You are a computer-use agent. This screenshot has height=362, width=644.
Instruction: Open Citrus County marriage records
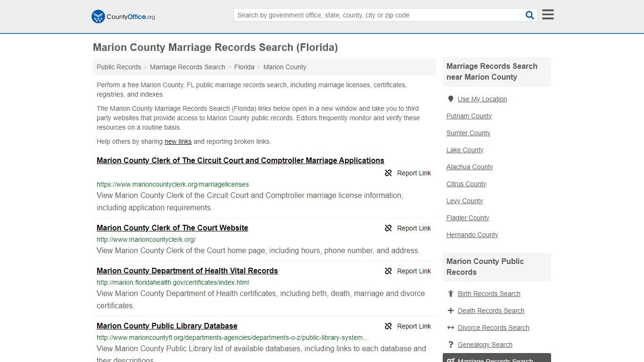[x=466, y=184]
